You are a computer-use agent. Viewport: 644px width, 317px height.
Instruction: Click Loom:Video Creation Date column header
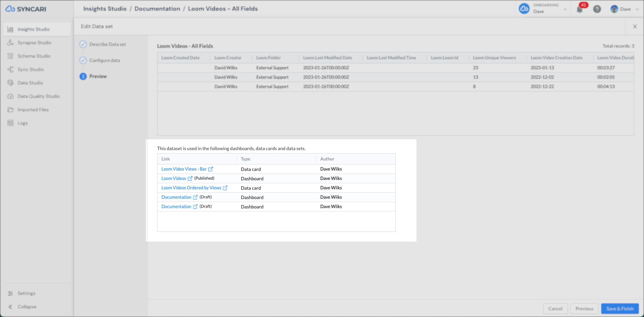pos(557,58)
